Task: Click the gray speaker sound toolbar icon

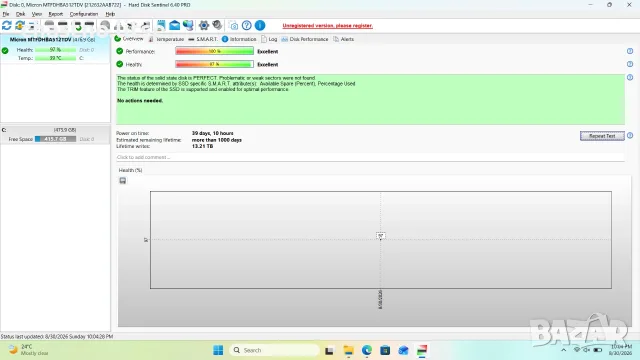Action: 217,25
